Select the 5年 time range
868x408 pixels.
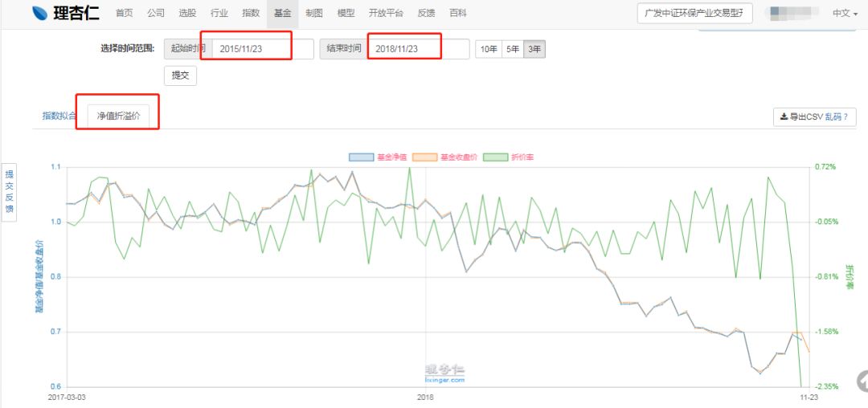tap(513, 49)
